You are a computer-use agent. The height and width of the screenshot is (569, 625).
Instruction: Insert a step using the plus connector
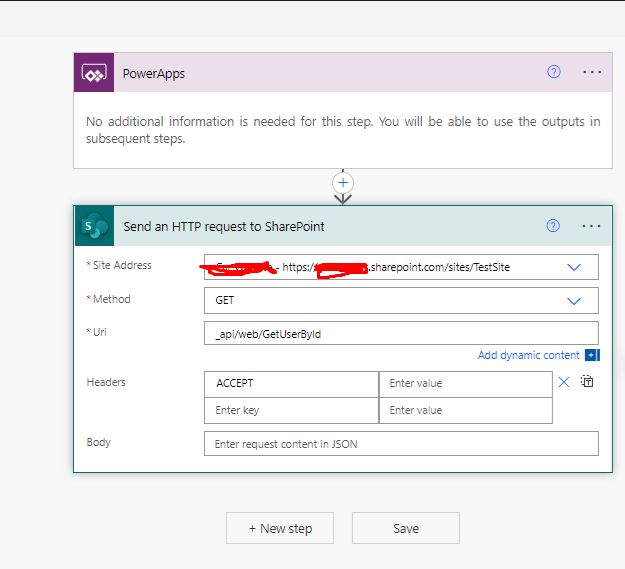343,183
